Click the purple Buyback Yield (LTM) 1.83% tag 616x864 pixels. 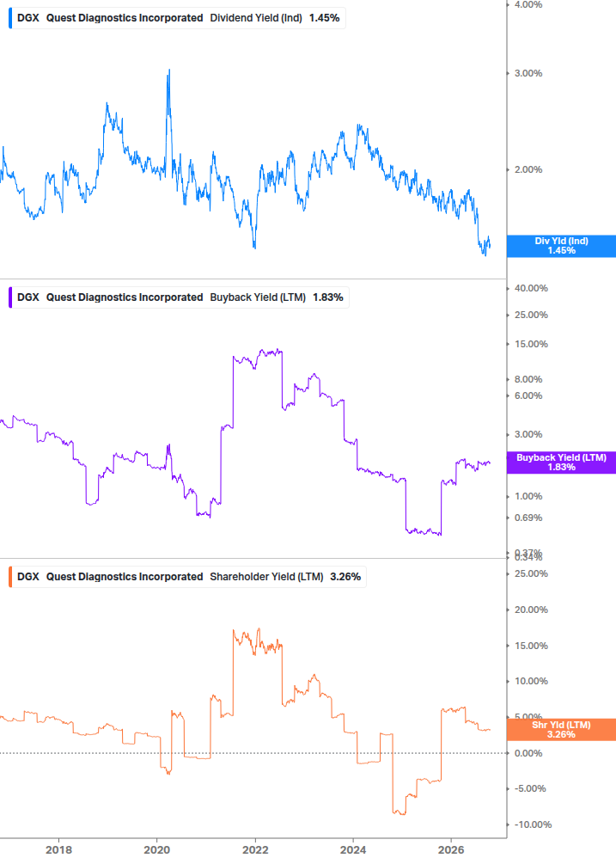561,463
